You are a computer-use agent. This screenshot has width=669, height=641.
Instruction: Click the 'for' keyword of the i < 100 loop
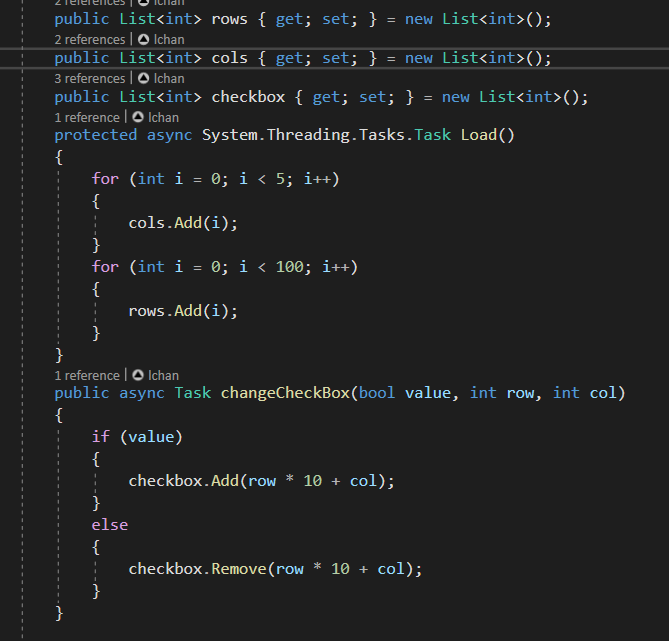coord(105,267)
